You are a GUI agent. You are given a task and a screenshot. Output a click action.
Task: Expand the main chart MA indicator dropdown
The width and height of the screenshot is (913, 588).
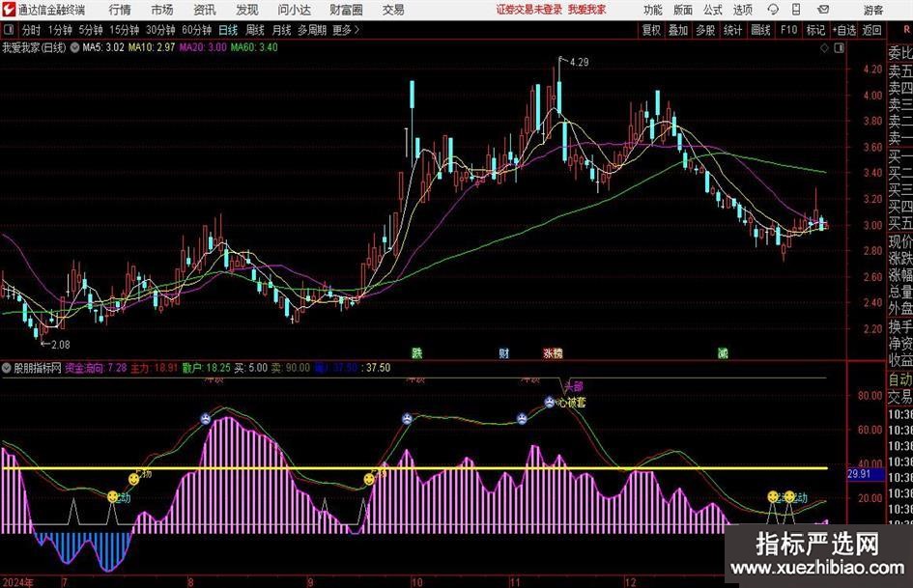tap(75, 47)
